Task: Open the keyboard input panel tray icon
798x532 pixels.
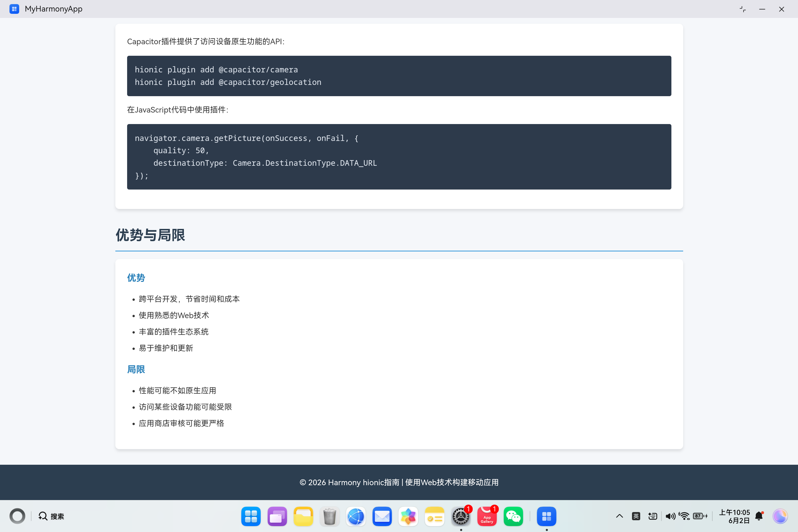Action: [652, 516]
